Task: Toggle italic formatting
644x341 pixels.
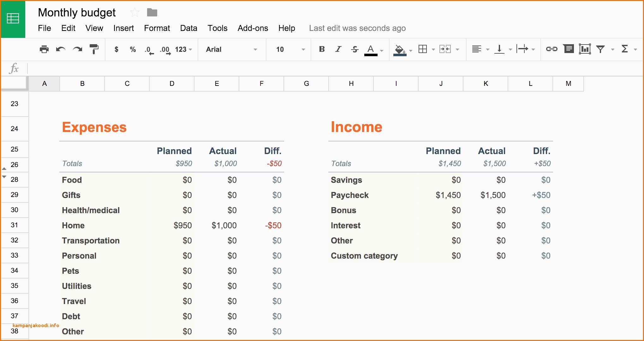Action: pos(338,49)
